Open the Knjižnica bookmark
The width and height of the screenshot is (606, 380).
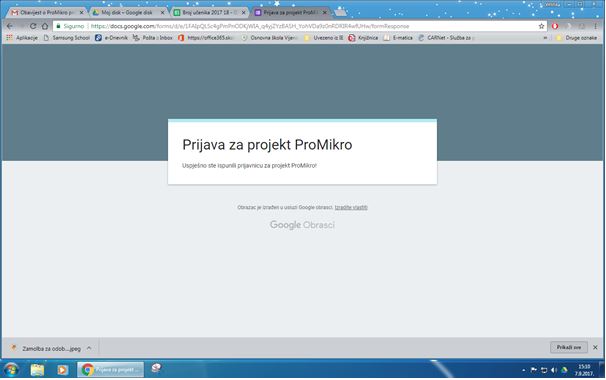point(363,38)
